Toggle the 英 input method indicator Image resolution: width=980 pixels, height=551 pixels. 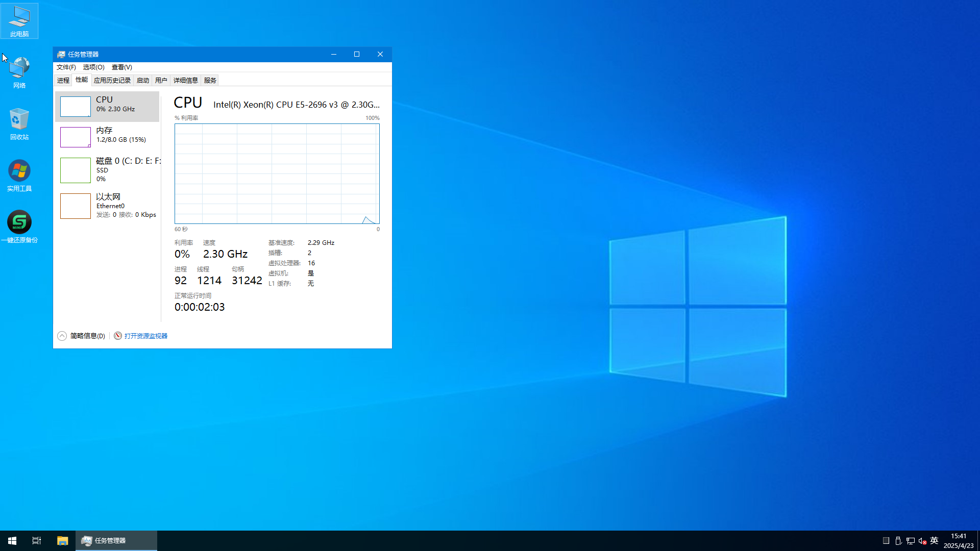pyautogui.click(x=934, y=541)
